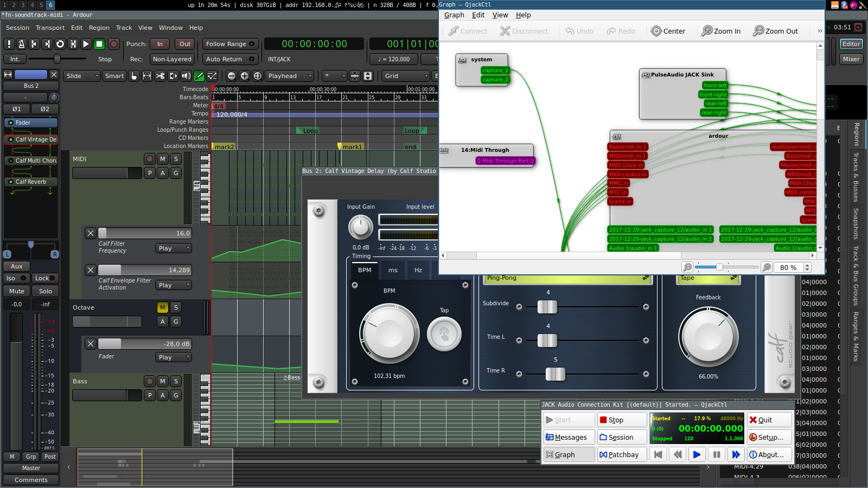Click the Mixer button in Ardour
868x488 pixels.
(x=851, y=59)
